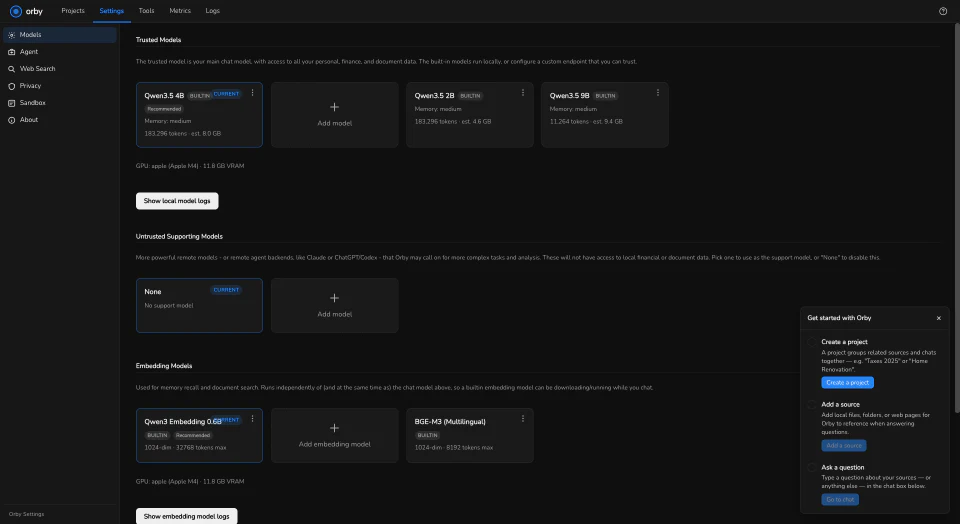Select Sandbox settings section
Image resolution: width=960 pixels, height=524 pixels.
click(59, 103)
